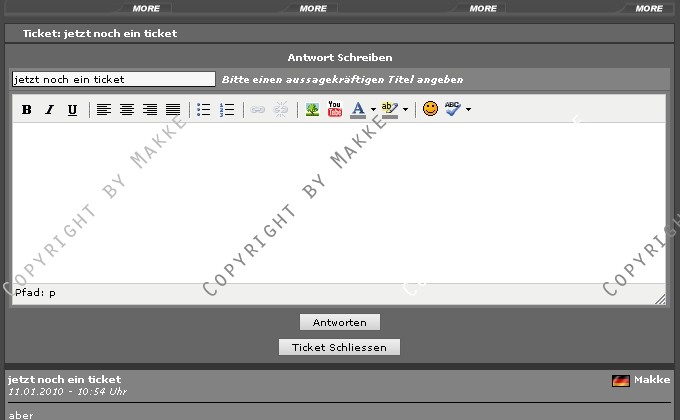Toggle bold formatting in the editor
This screenshot has height=420, width=680.
27,110
